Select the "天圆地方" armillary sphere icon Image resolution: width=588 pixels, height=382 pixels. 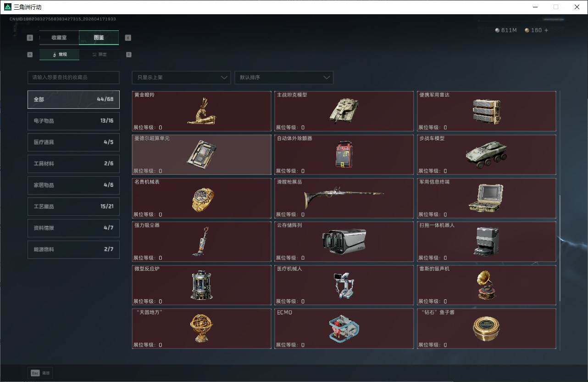click(x=202, y=328)
